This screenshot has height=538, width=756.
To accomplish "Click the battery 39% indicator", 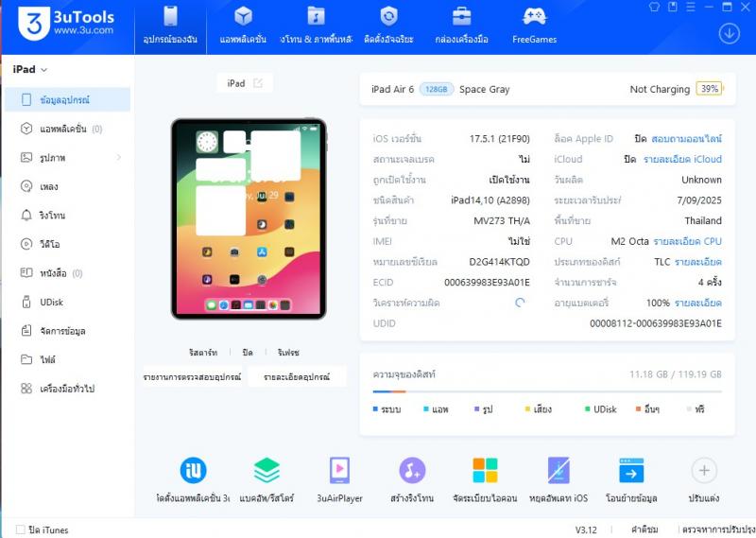I will [x=710, y=89].
